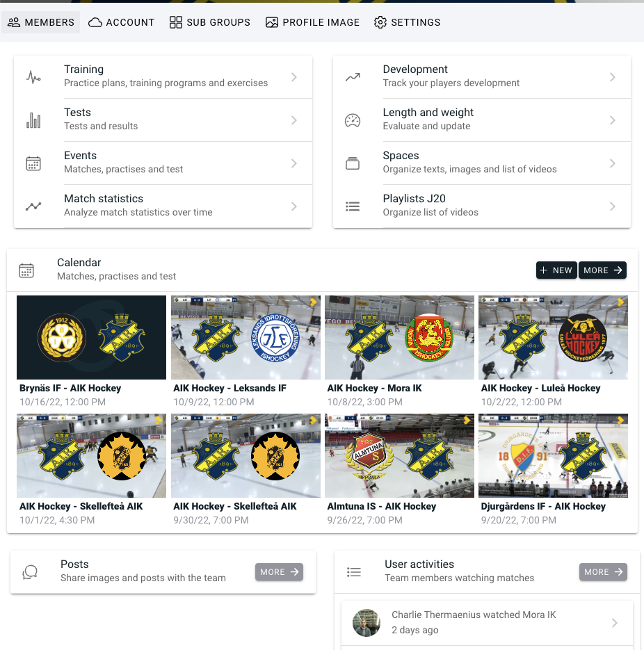Click the Playlists J20 list icon
Viewport: 644px width, 650px height.
pos(353,206)
